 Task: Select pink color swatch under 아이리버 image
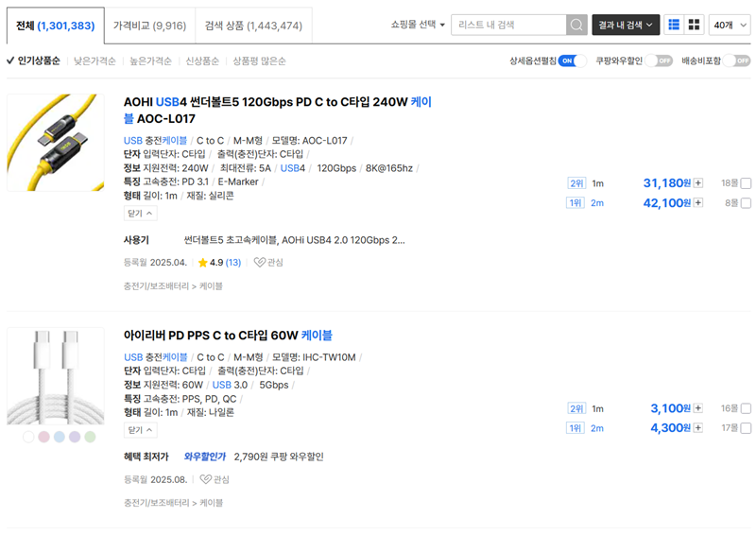[43, 437]
